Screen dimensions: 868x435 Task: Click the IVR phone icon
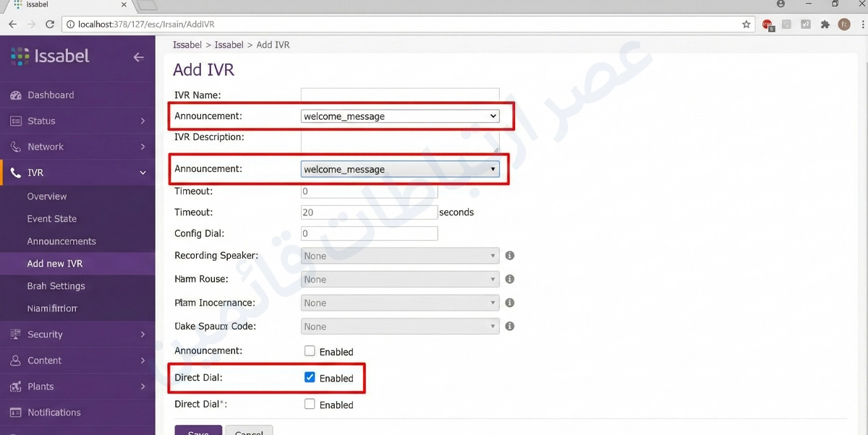[x=16, y=173]
